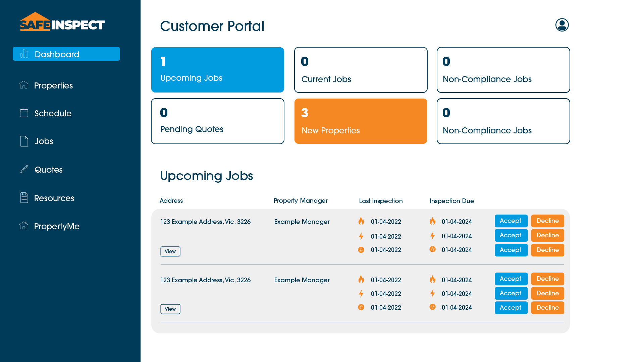Image resolution: width=644 pixels, height=362 pixels.
Task: Go to the Quotes page
Action: pyautogui.click(x=48, y=170)
